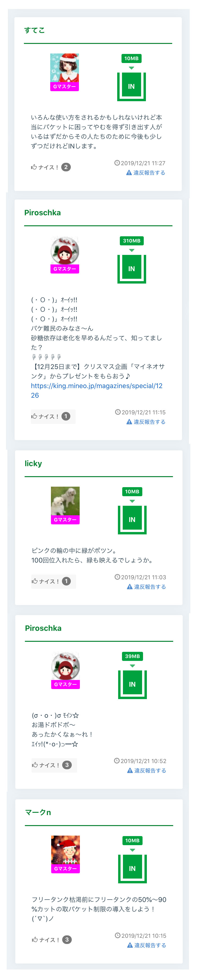Report violation on licky's 11:03 post

[146, 587]
